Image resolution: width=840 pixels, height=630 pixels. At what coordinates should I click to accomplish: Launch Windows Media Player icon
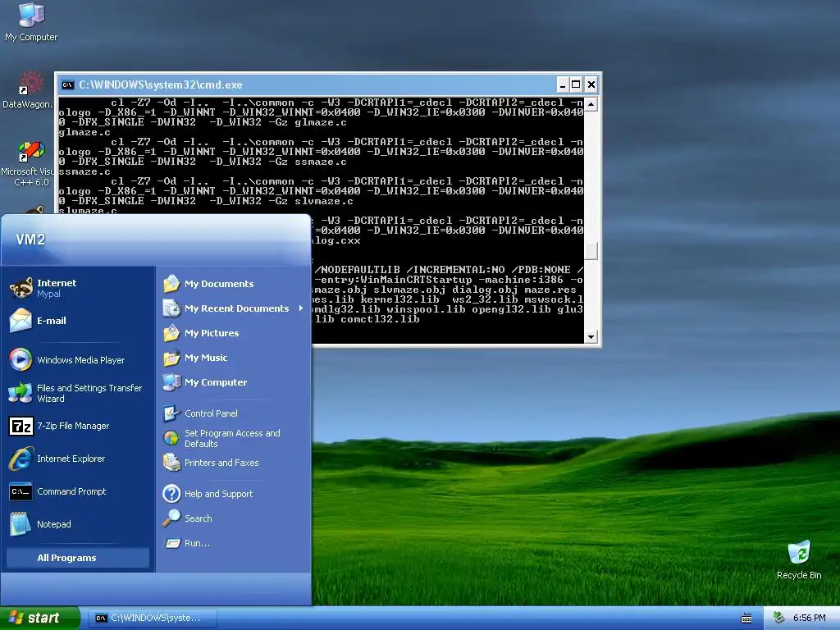click(x=21, y=359)
